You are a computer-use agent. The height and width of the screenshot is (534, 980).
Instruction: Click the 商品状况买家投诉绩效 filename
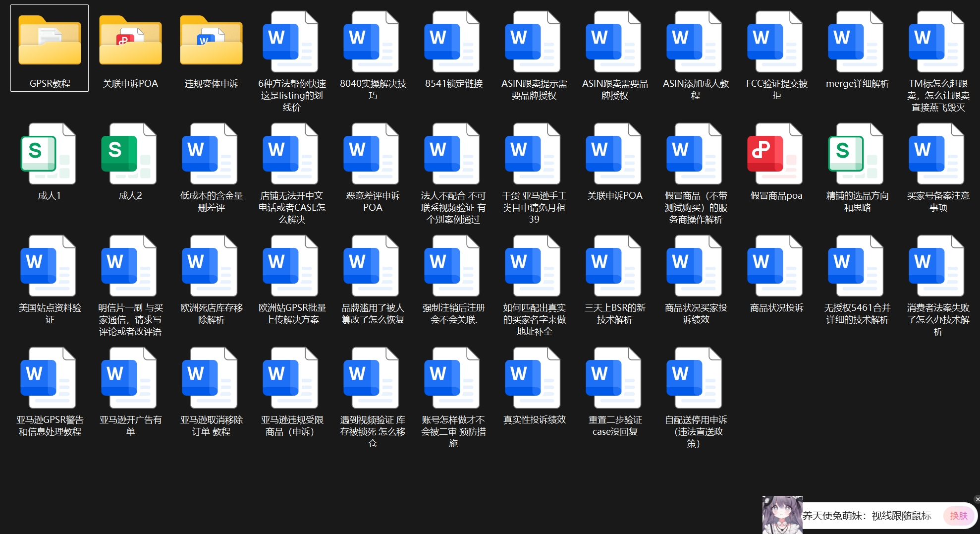click(696, 313)
